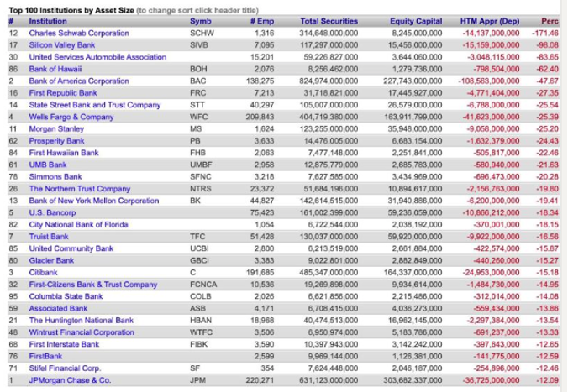
Task: Select percentage value -171.46
Action: click(x=545, y=34)
